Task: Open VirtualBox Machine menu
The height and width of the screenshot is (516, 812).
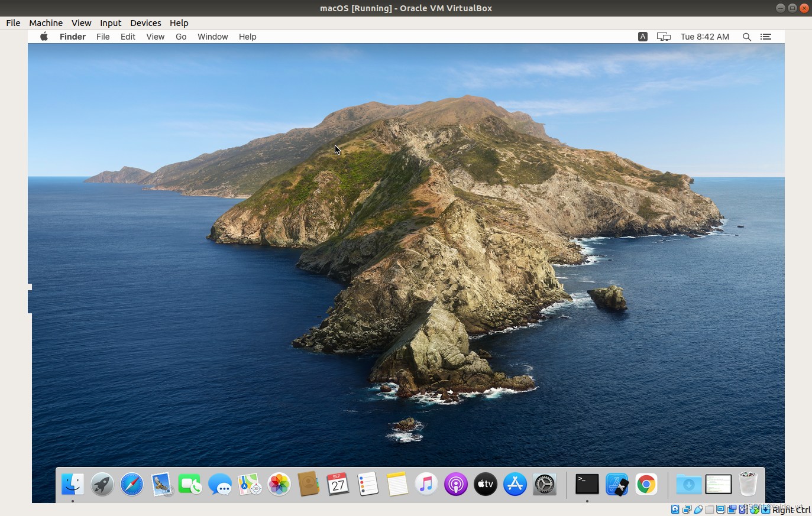Action: 46,23
